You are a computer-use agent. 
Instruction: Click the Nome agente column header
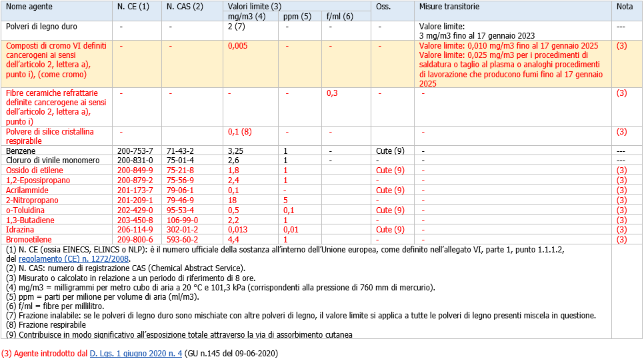28,6
